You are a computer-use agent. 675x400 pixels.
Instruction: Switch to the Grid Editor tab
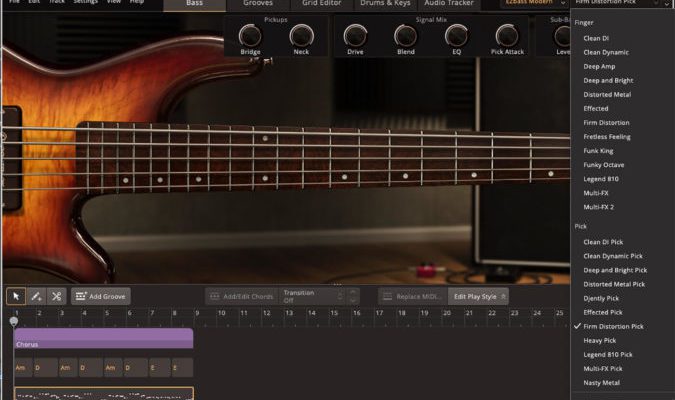click(322, 4)
